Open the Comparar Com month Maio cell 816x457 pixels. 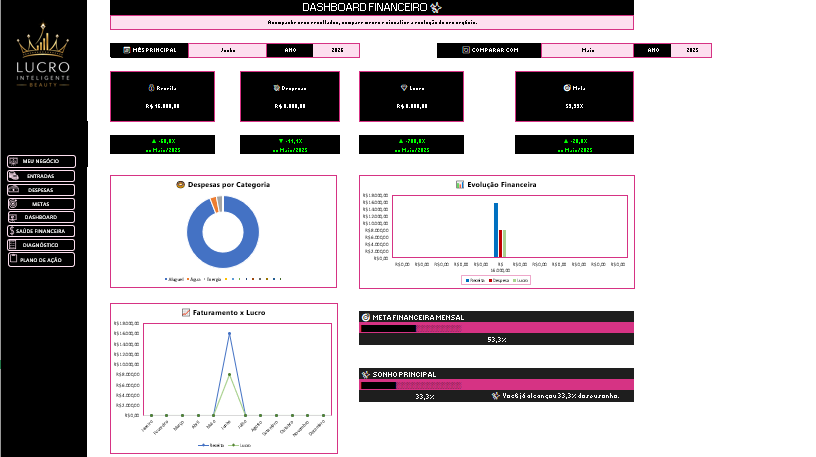[588, 50]
